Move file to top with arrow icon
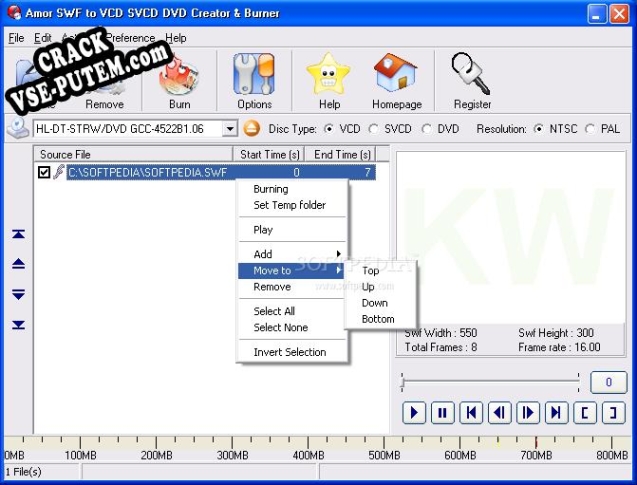 [x=19, y=234]
